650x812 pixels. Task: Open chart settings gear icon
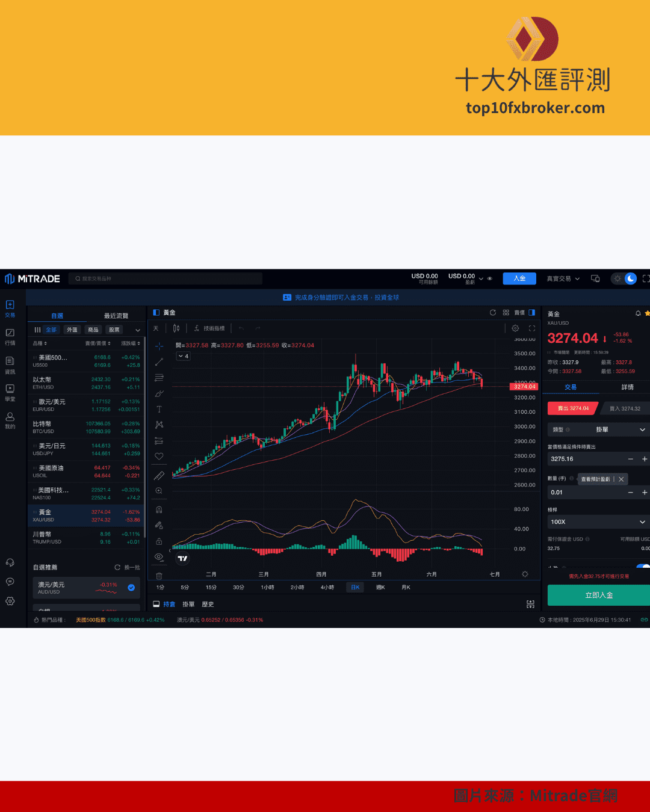(x=515, y=328)
